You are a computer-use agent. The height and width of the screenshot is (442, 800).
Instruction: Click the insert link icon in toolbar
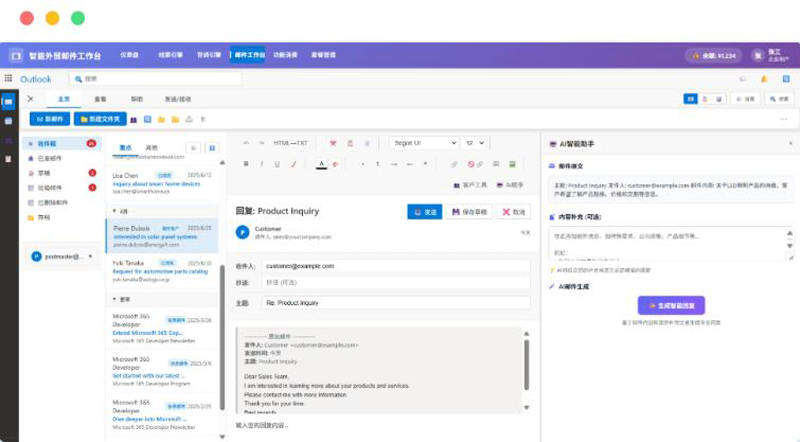pos(454,164)
